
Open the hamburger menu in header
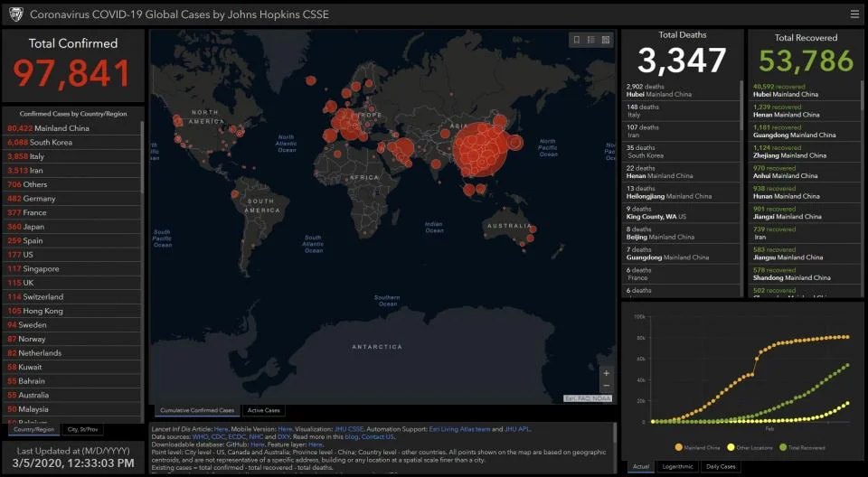click(x=854, y=14)
